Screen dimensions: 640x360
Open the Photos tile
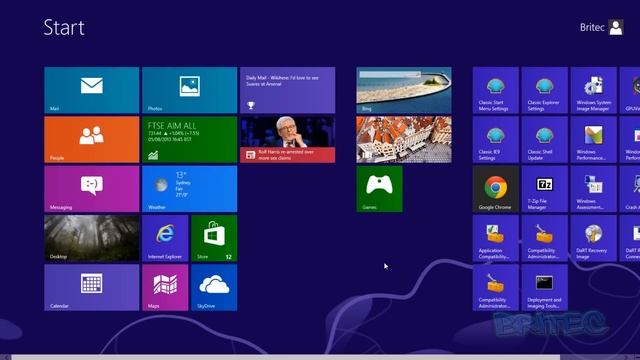coord(189,90)
